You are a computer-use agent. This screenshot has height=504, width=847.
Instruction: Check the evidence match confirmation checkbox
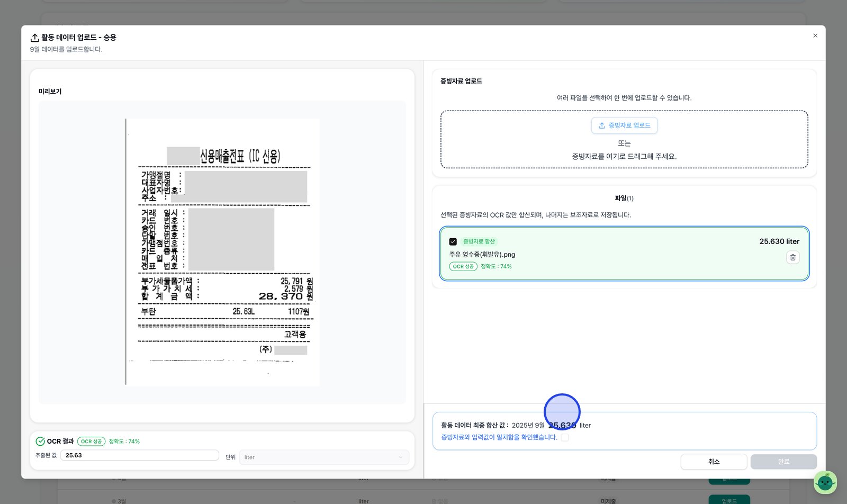(565, 437)
